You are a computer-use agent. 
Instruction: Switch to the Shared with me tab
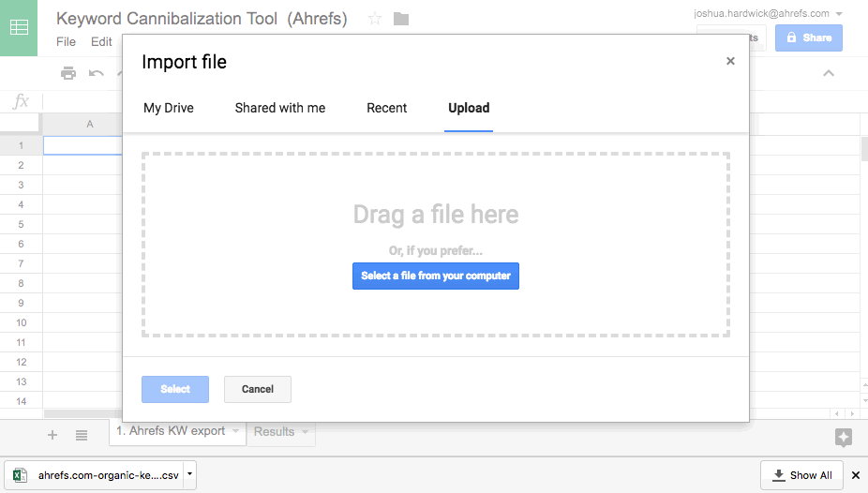[280, 108]
